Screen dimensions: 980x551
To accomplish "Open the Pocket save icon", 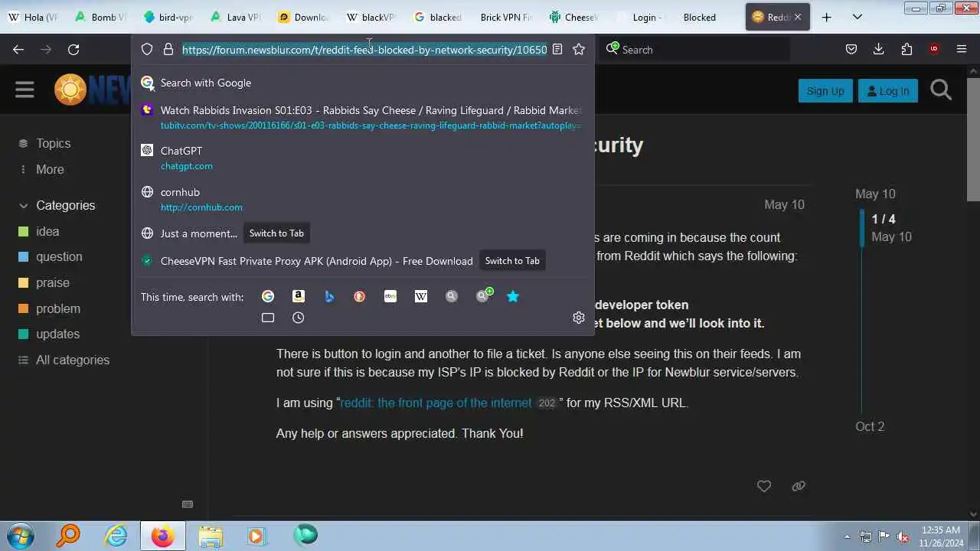I will 851,49.
